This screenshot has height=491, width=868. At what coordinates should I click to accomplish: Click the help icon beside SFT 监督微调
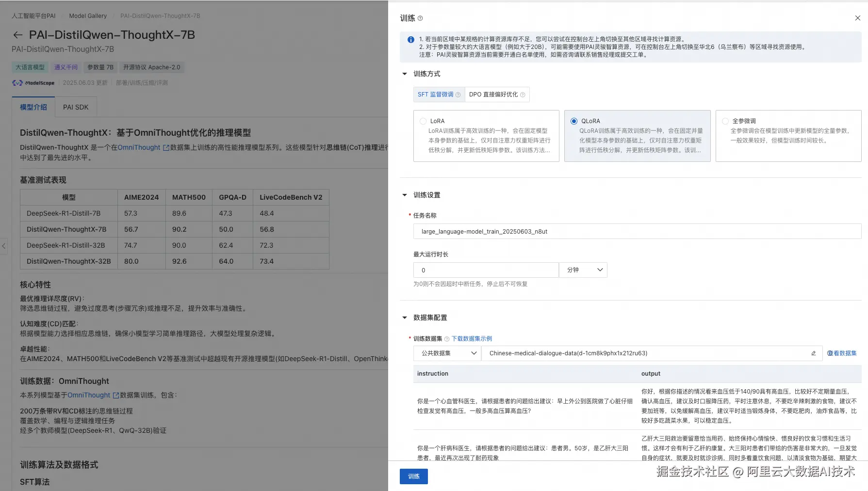pyautogui.click(x=458, y=95)
